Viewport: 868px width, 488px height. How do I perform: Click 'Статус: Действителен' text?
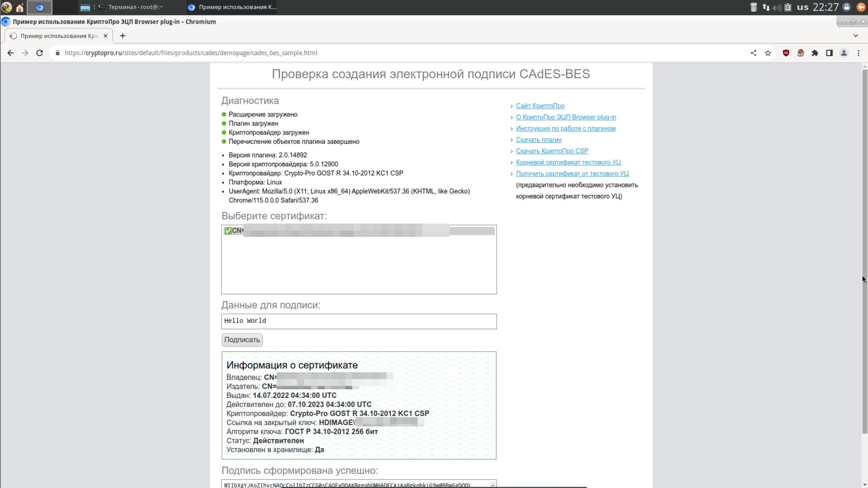coord(265,441)
